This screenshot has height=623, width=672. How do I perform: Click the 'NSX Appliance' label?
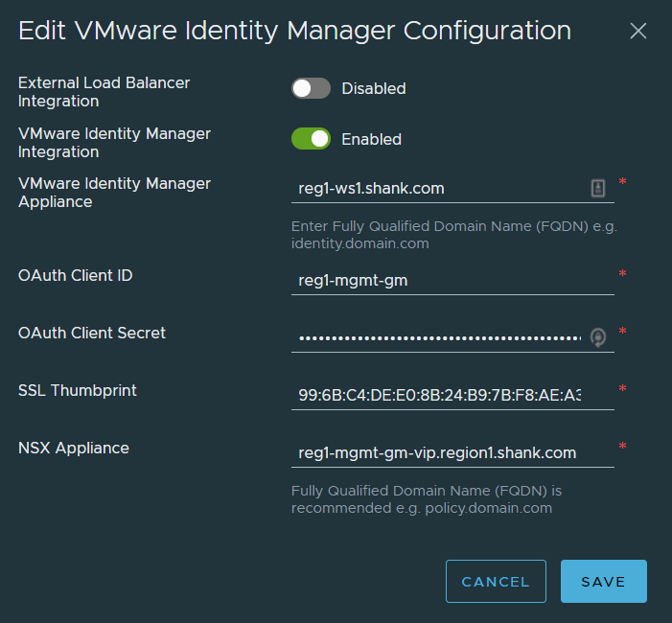point(73,449)
